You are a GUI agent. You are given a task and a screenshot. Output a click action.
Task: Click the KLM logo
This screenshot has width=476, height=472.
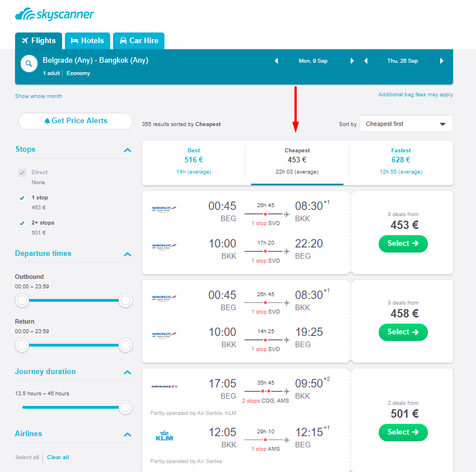(x=164, y=436)
